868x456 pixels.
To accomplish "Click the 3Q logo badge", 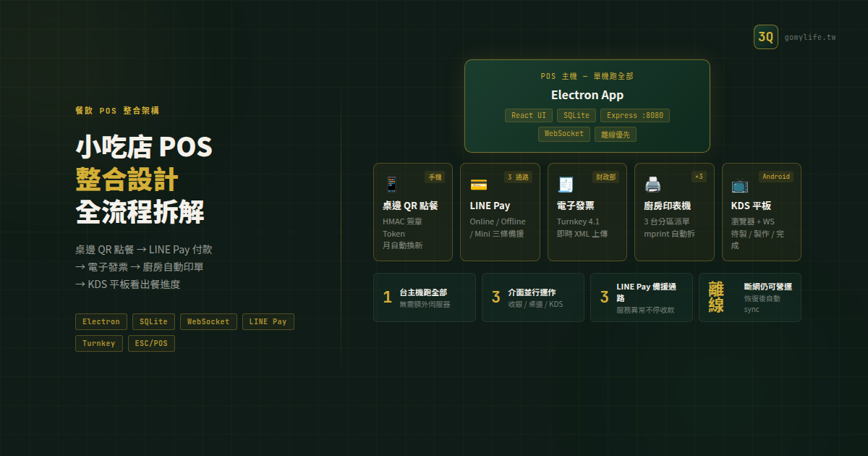I will (765, 37).
